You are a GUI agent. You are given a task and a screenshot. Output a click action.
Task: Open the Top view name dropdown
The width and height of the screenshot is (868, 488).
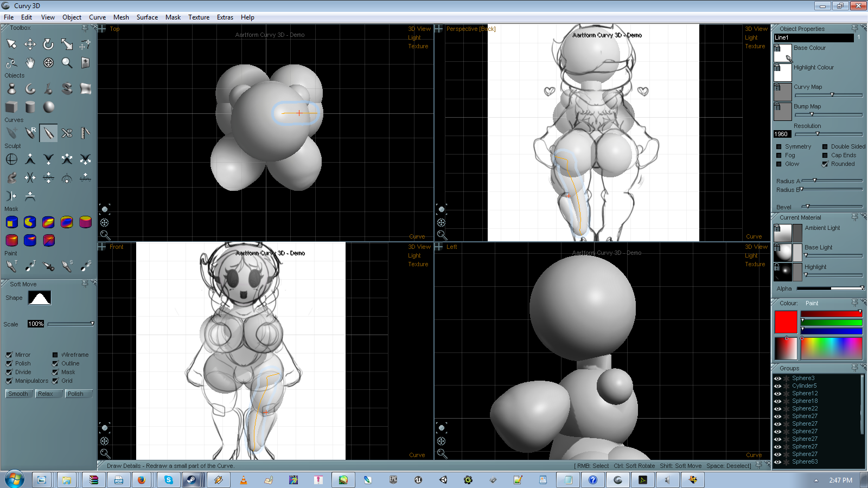click(114, 29)
